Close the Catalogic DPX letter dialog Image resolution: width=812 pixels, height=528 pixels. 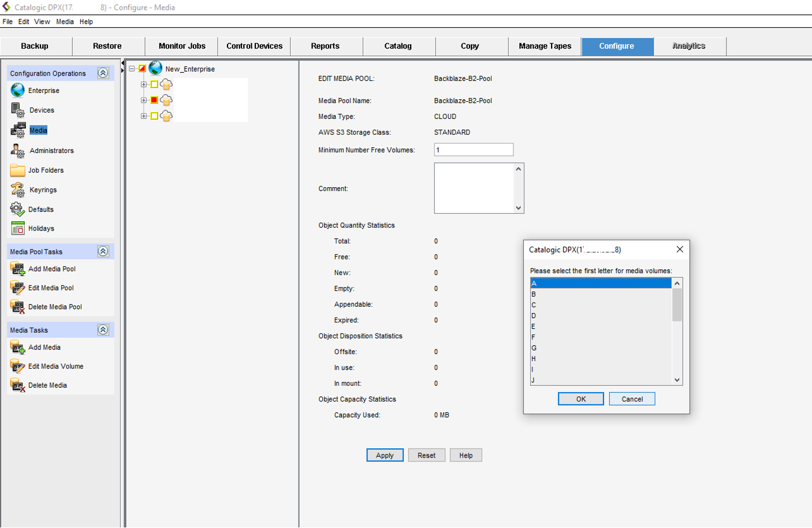680,250
